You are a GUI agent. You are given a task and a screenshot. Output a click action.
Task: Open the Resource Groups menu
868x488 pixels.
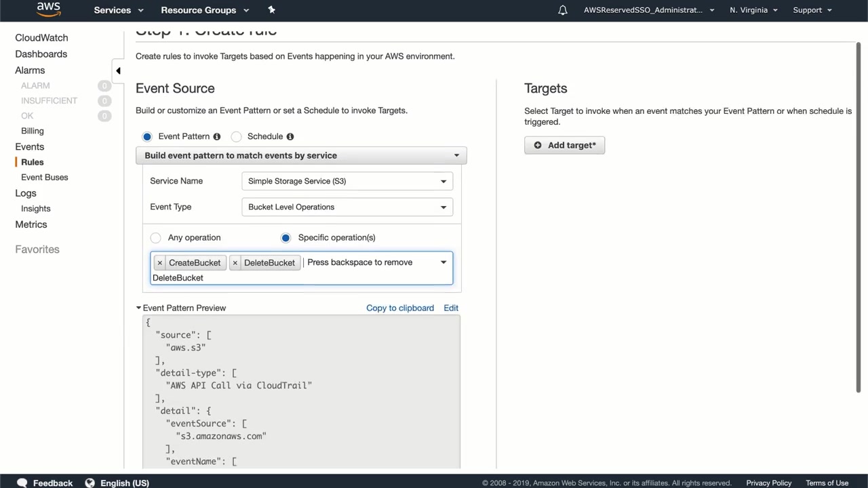(x=205, y=10)
